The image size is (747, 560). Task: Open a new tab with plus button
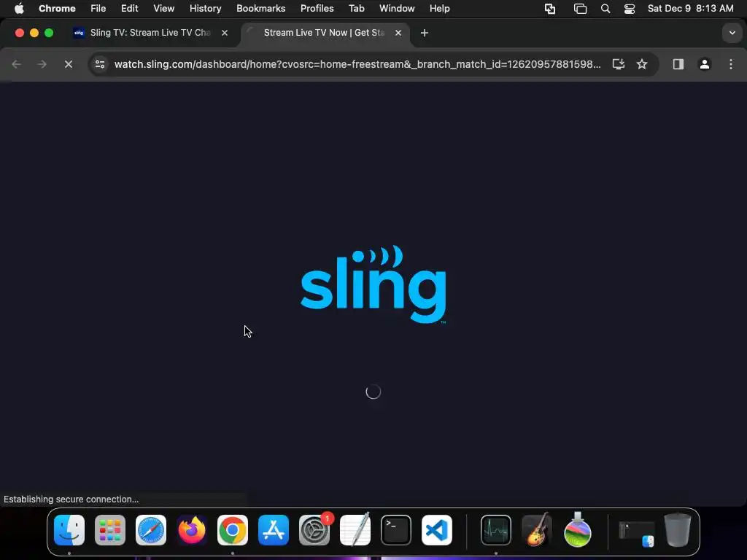pyautogui.click(x=424, y=33)
